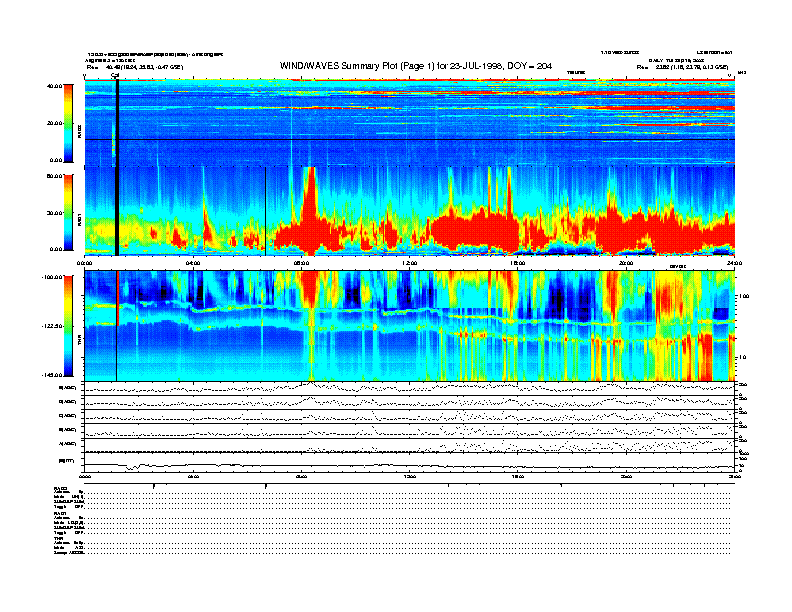Click 04:00 tick label below RAD1 panel
The width and height of the screenshot is (792, 612).
pyautogui.click(x=193, y=263)
